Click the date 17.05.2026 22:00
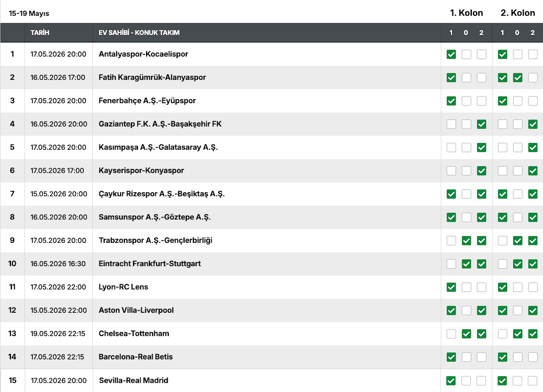 coord(58,287)
